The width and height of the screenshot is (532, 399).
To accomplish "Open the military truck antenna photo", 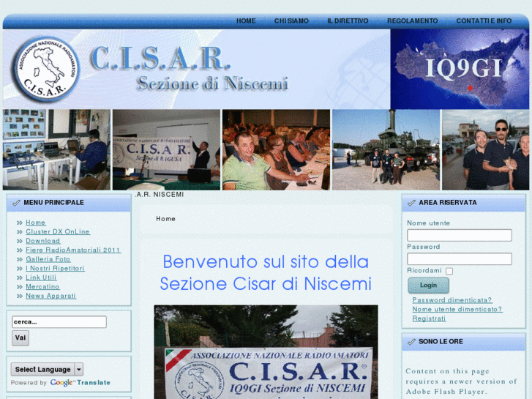I will point(386,149).
